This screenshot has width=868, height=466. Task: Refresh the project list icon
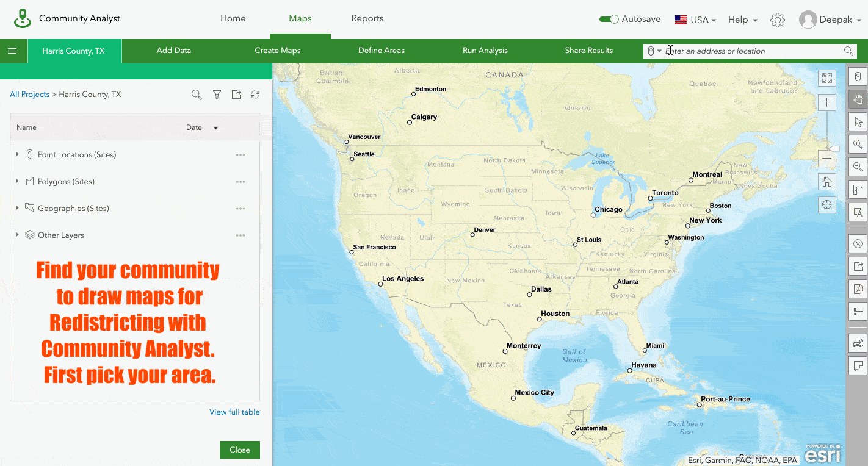[x=255, y=95]
